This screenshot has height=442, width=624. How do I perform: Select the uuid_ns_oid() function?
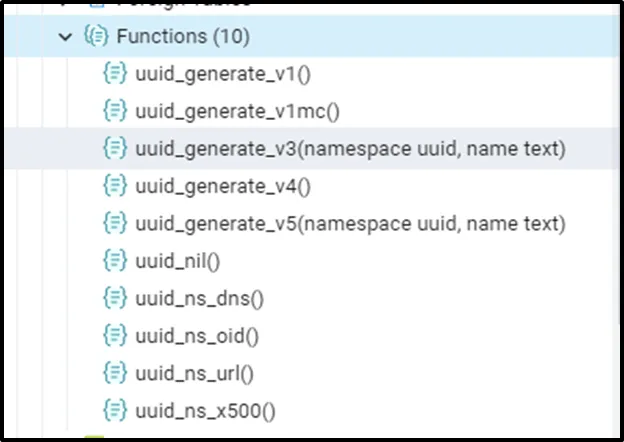(x=197, y=336)
